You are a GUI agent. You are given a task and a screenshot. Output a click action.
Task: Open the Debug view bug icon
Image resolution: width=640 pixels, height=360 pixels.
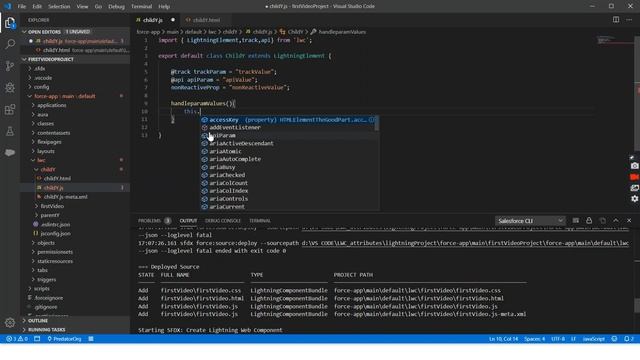[x=10, y=87]
